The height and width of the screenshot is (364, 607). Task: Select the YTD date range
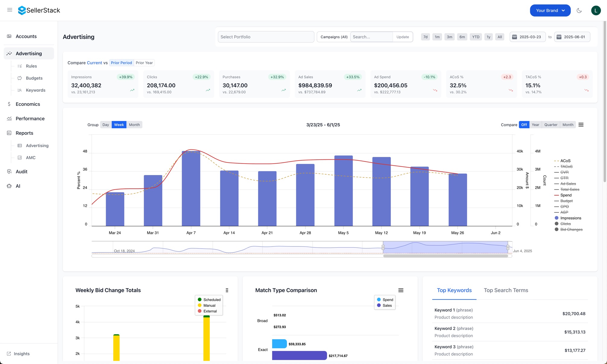[475, 37]
